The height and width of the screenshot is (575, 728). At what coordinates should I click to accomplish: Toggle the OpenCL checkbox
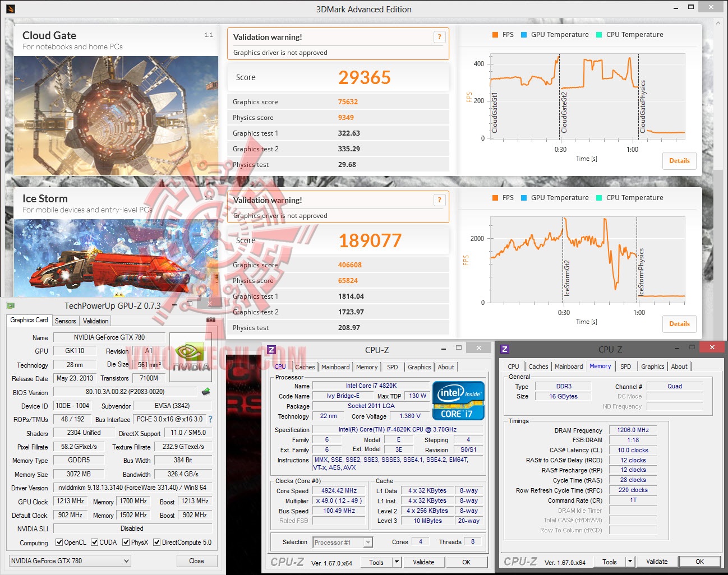(59, 542)
